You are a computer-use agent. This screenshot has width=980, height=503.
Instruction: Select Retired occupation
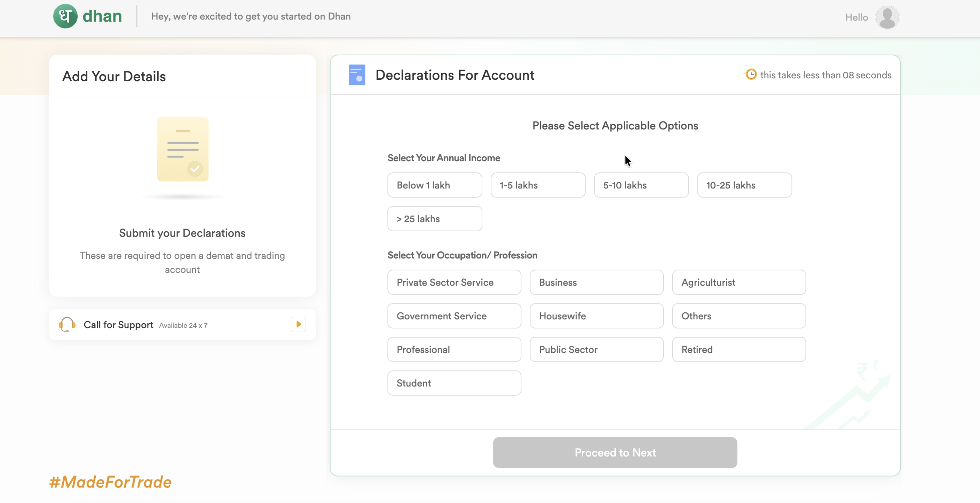point(739,349)
